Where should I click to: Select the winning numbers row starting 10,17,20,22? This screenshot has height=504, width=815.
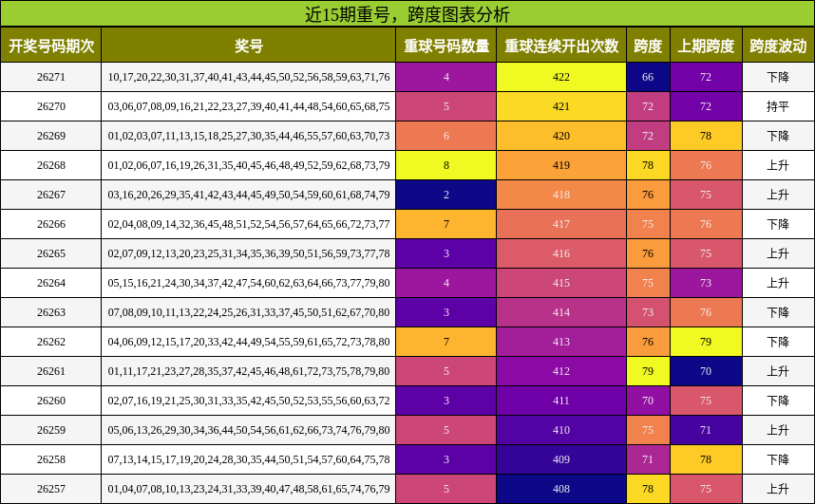click(249, 77)
